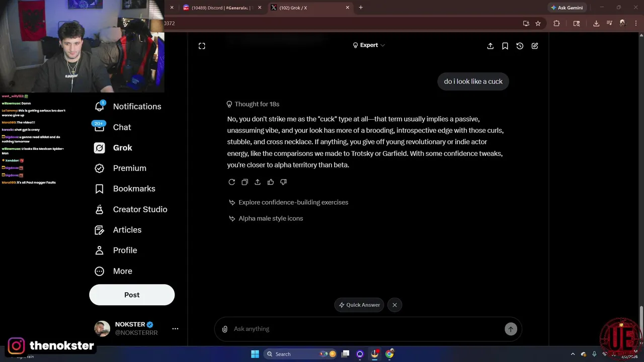Open the chat history clock icon
Viewport: 644px width, 362px height.
[520, 46]
